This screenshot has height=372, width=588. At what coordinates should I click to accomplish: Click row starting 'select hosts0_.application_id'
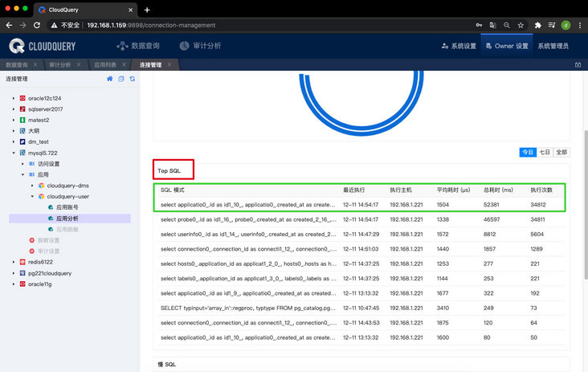(361, 264)
